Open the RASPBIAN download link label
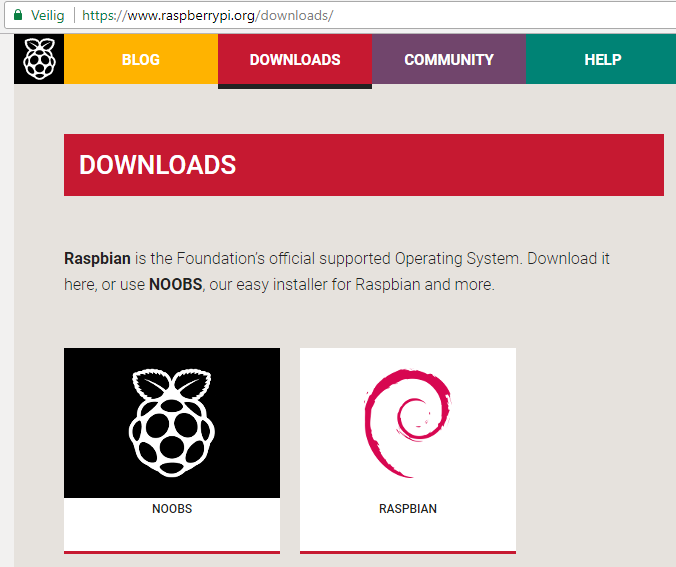Viewport: 676px width, 567px height. [x=408, y=509]
